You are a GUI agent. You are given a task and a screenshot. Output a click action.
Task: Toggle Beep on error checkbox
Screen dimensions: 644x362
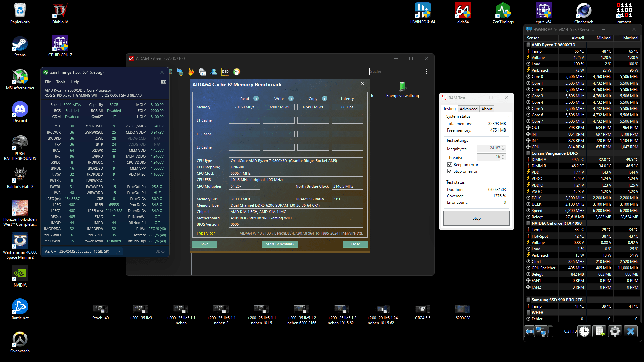click(450, 165)
